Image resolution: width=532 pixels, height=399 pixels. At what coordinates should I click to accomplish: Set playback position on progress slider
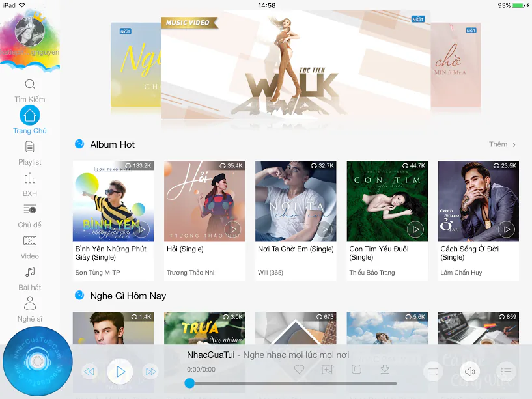pyautogui.click(x=292, y=383)
